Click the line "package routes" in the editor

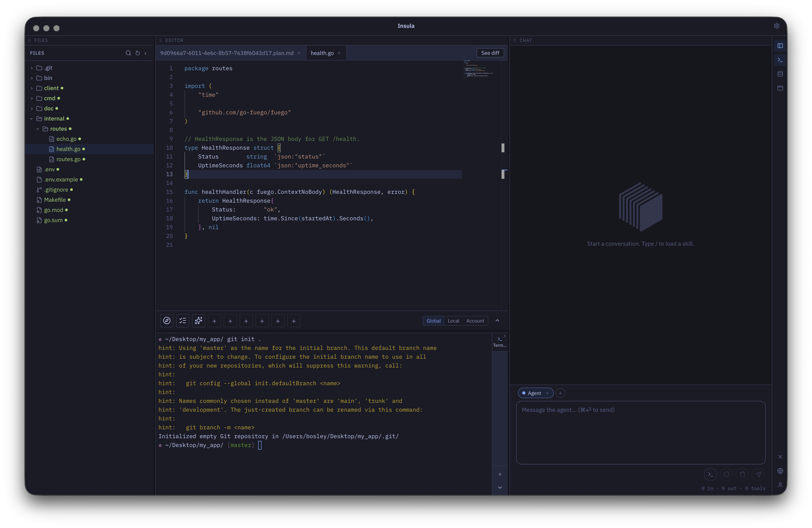pyautogui.click(x=209, y=68)
